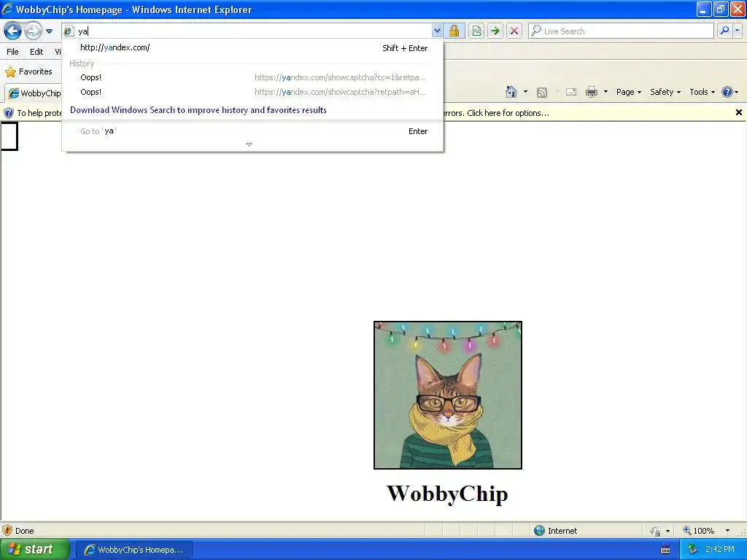Open the Edit menu
Image resolution: width=747 pixels, height=560 pixels.
click(36, 52)
